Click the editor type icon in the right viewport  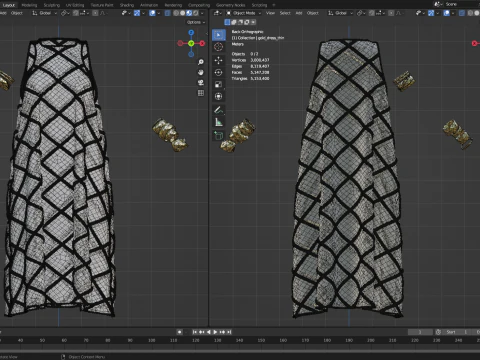(217, 13)
